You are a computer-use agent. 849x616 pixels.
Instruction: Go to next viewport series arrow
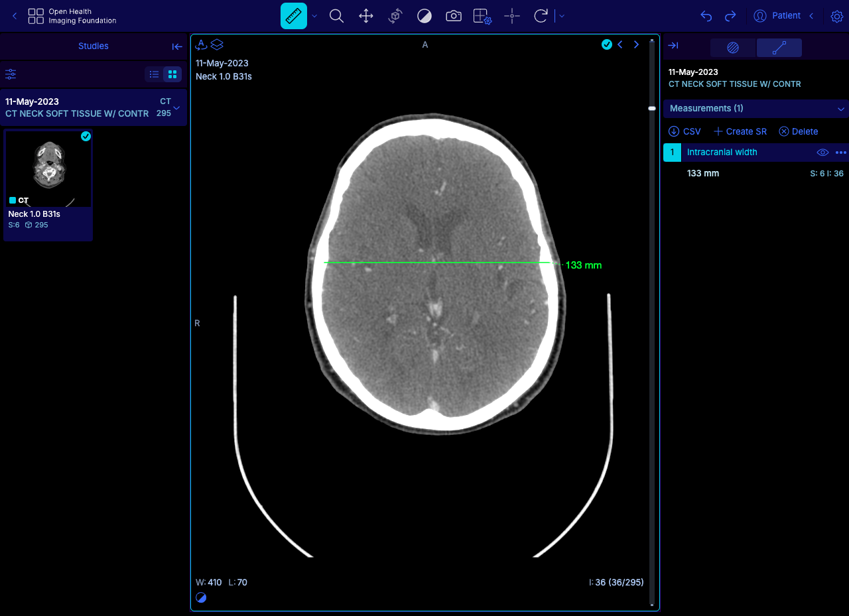tap(636, 44)
